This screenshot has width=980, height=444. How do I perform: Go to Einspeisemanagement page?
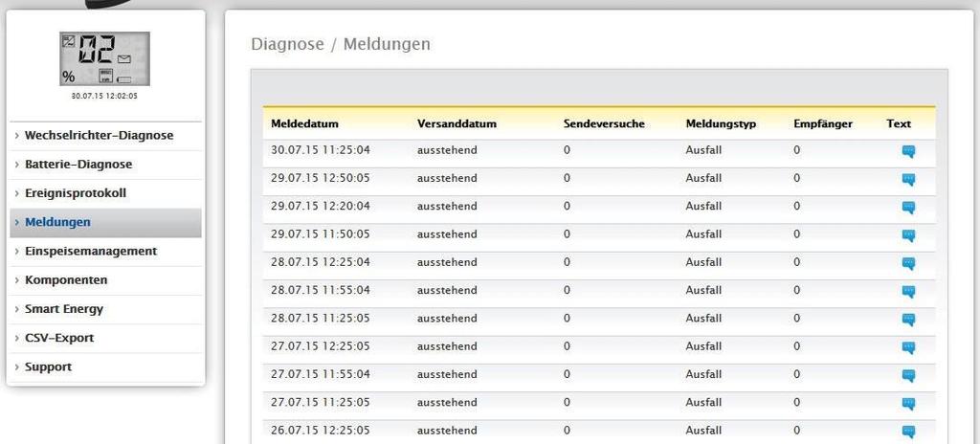click(90, 251)
